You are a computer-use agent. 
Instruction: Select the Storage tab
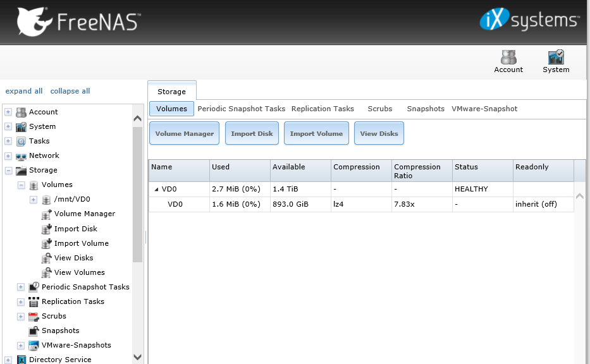point(171,92)
